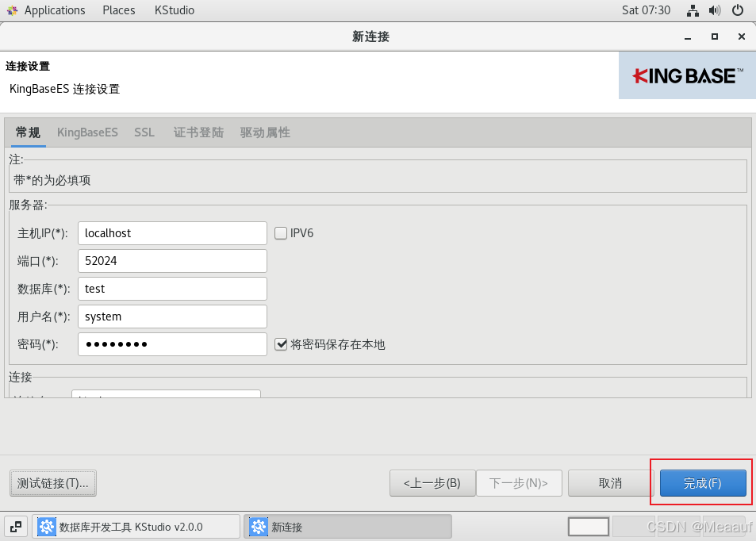Click the 取消 cancel button
The height and width of the screenshot is (541, 756).
point(610,483)
